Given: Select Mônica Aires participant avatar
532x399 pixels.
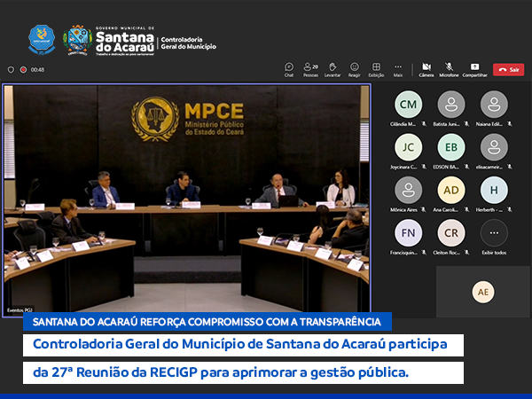Looking at the screenshot, I should 408,190.
